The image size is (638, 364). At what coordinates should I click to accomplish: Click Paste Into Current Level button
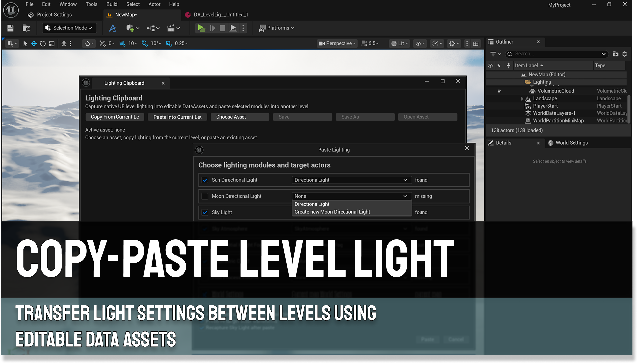coord(177,117)
